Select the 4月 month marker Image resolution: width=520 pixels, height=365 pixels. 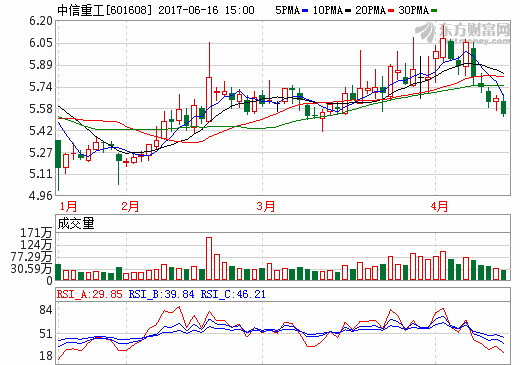point(439,206)
